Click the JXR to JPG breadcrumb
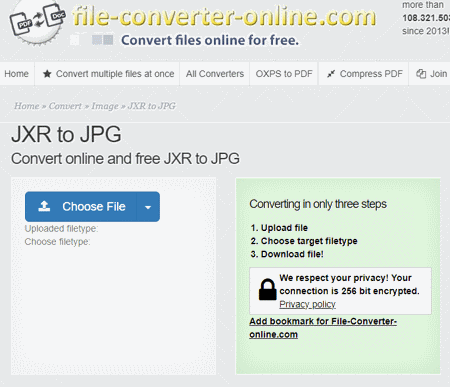 tap(152, 106)
